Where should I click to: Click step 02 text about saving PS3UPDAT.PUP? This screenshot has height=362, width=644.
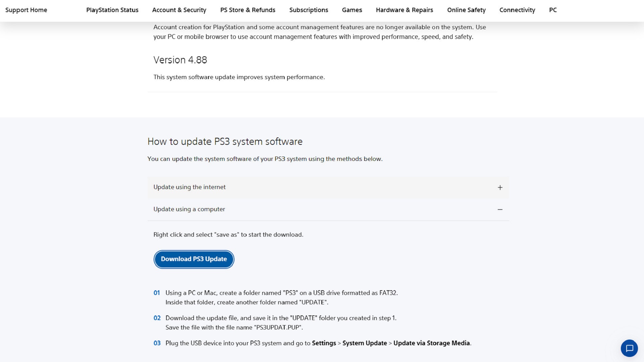click(281, 322)
